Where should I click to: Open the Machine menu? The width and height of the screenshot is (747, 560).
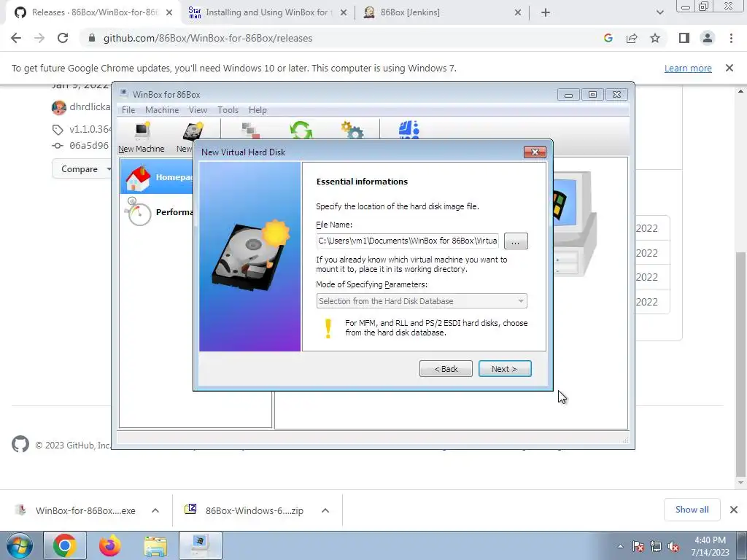pos(162,110)
